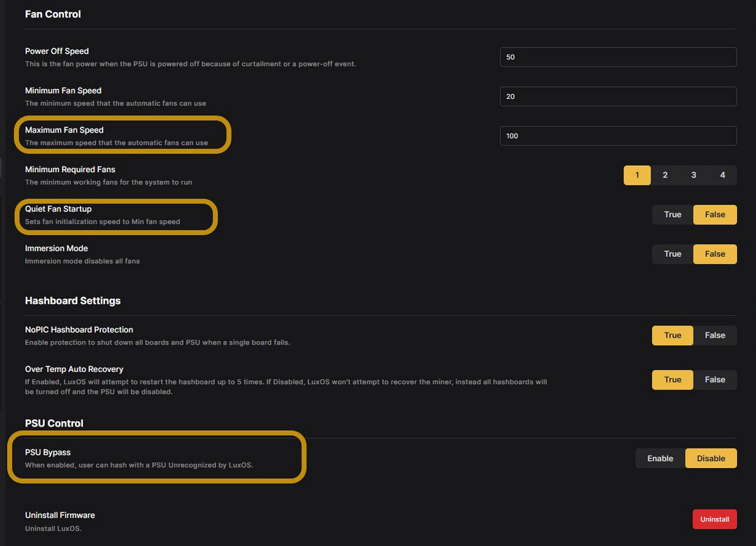Turn off Over Temp Auto Recovery
The image size is (756, 546).
(x=715, y=379)
